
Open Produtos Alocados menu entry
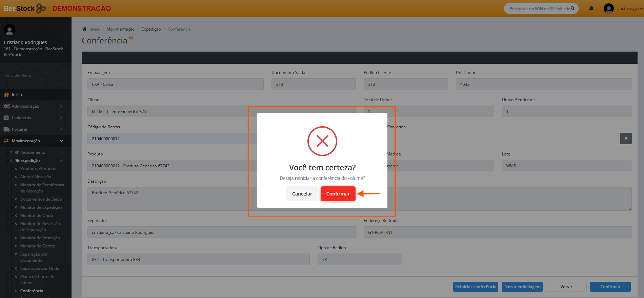coord(38,169)
